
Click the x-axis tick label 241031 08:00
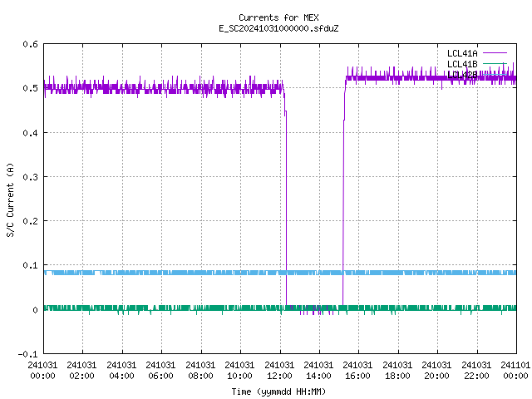[x=200, y=371]
